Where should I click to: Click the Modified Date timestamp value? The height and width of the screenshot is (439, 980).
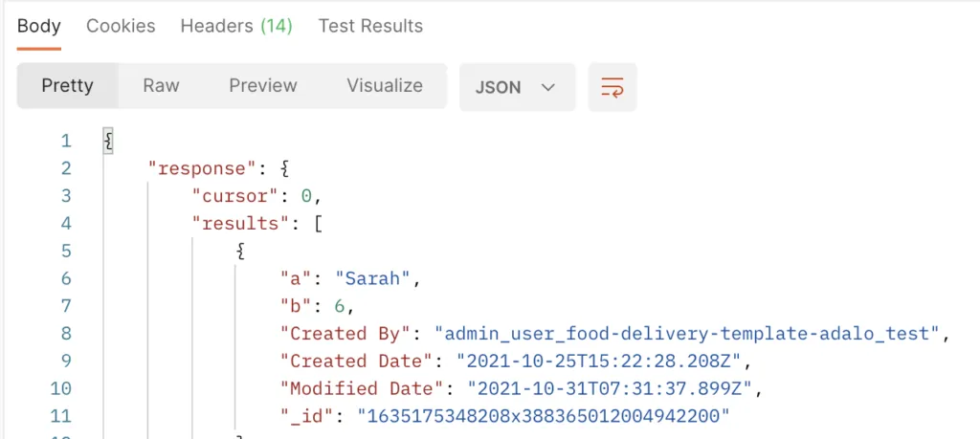click(x=611, y=389)
